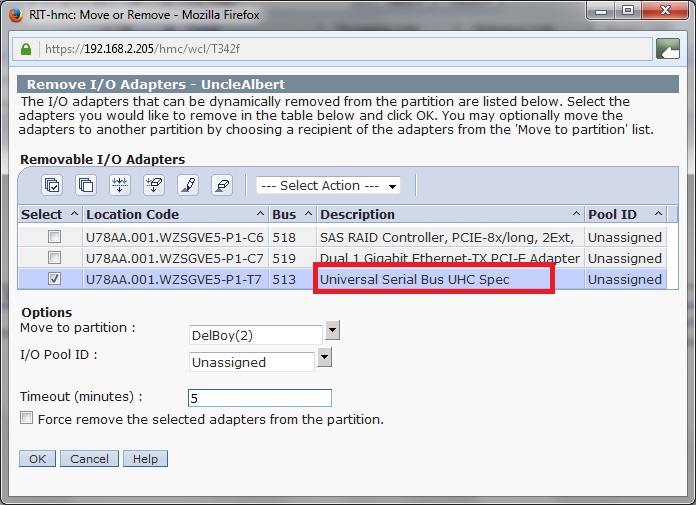Enable Force remove the selected adapters option
This screenshot has height=505, width=696.
pyautogui.click(x=27, y=419)
